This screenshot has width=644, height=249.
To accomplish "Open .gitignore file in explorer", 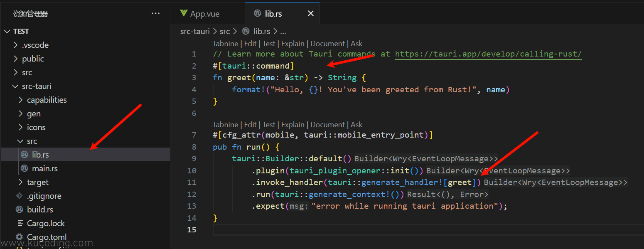I will 85,196.
